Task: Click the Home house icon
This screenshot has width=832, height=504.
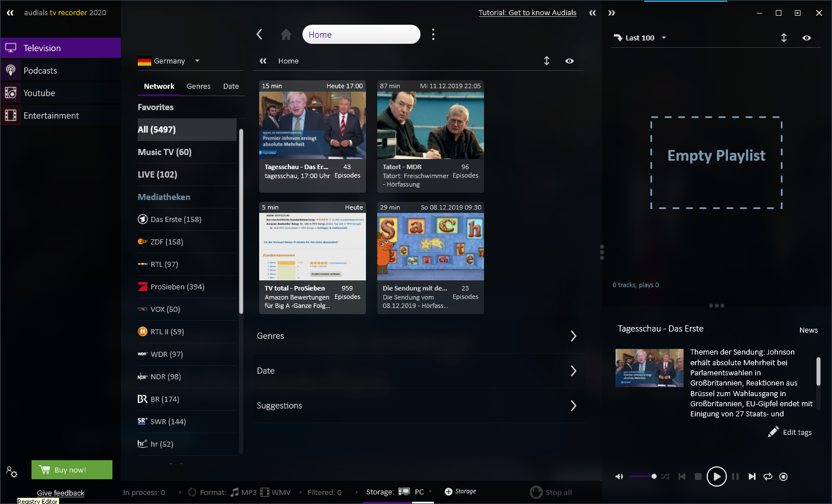Action: [286, 34]
